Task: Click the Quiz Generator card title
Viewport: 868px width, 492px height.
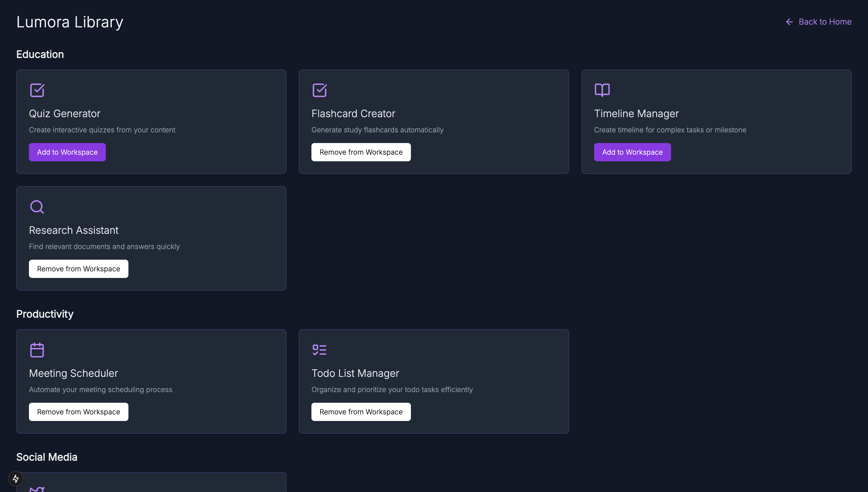Action: [64, 114]
